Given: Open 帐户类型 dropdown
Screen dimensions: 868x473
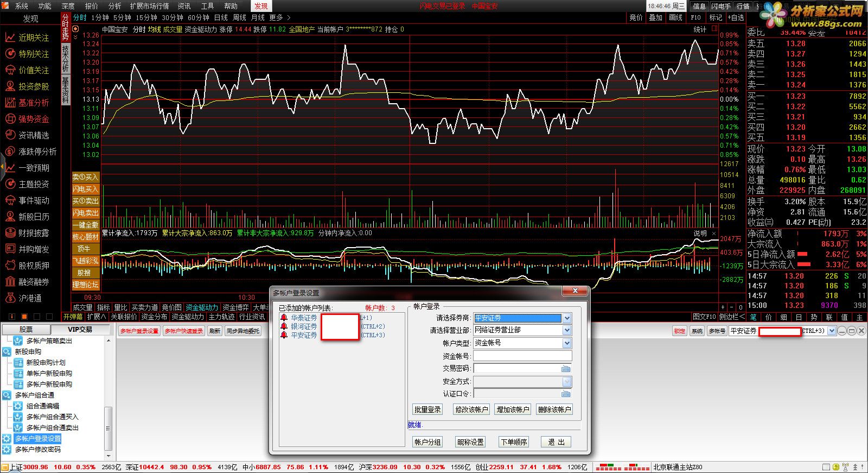Looking at the screenshot, I should coord(567,343).
